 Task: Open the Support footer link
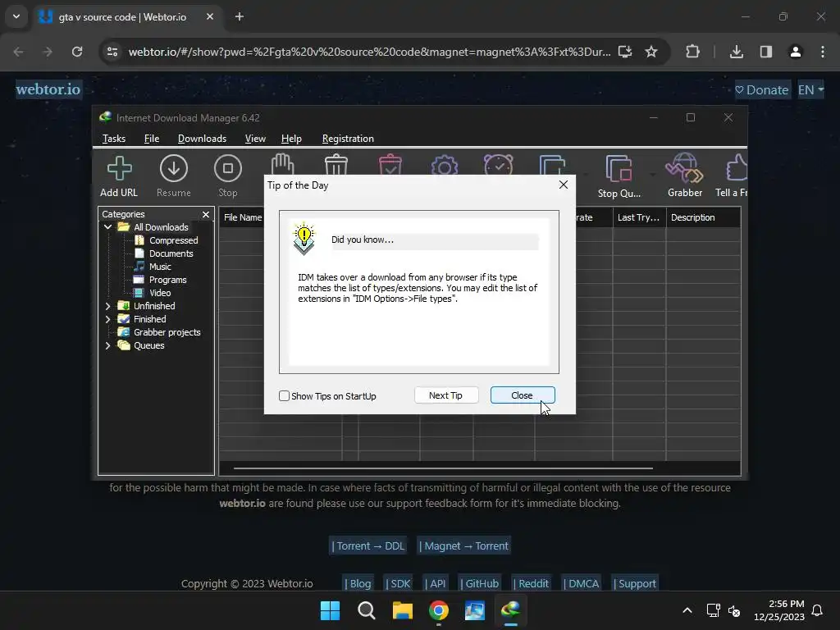(635, 583)
